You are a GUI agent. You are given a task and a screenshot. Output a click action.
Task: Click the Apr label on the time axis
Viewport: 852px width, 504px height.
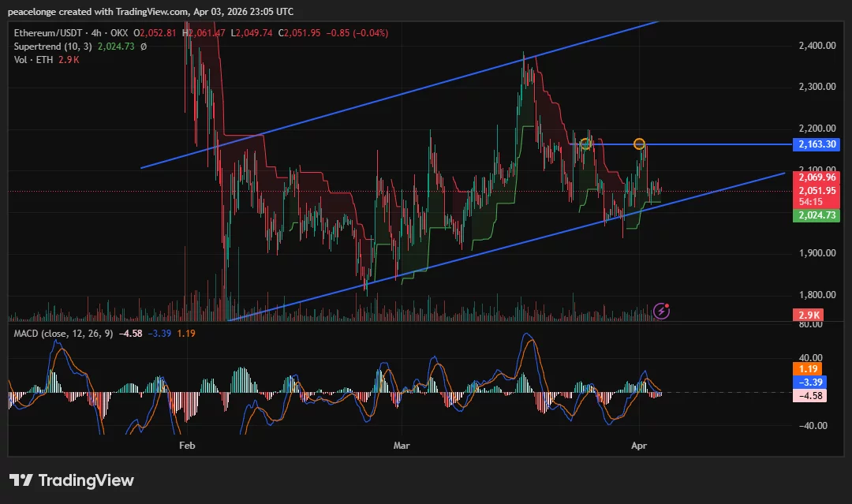(639, 446)
